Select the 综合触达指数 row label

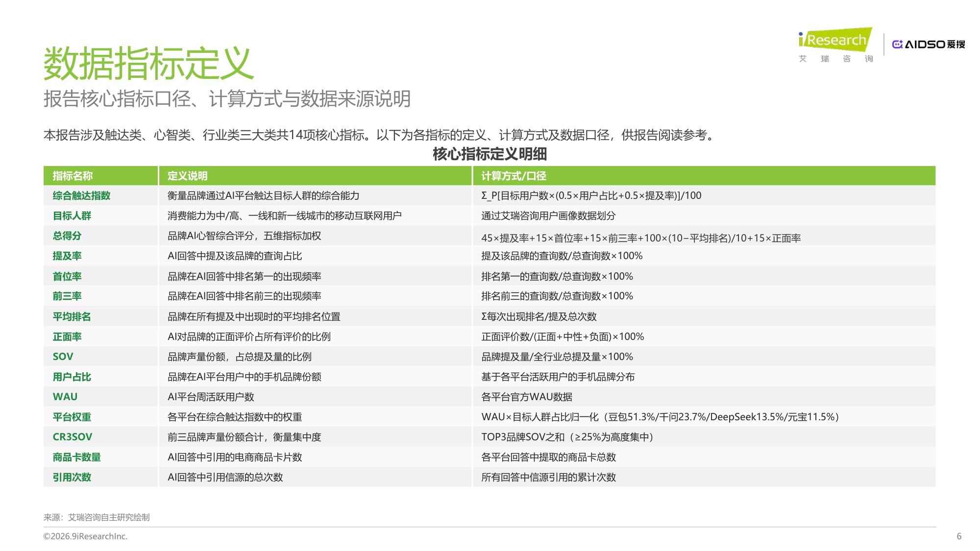81,195
